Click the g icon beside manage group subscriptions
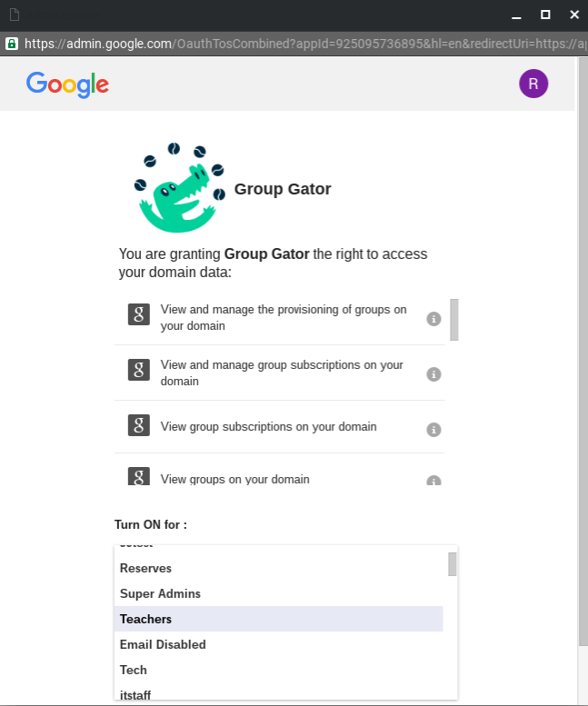Screen dimensions: 588x706 138,369
